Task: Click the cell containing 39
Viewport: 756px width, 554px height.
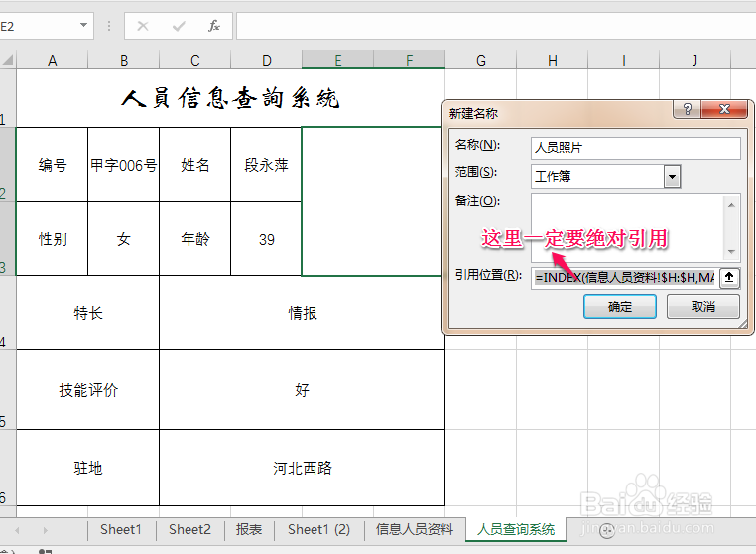Action: [x=267, y=239]
